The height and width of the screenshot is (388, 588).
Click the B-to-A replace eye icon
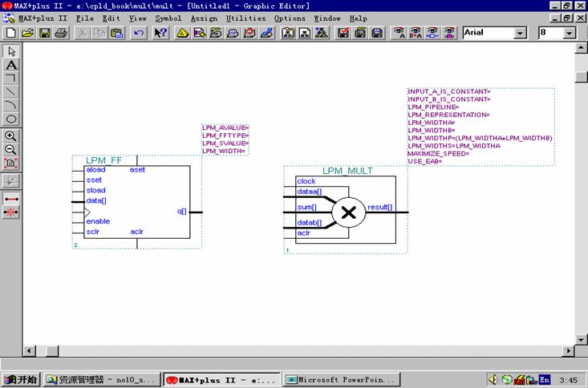[x=416, y=33]
